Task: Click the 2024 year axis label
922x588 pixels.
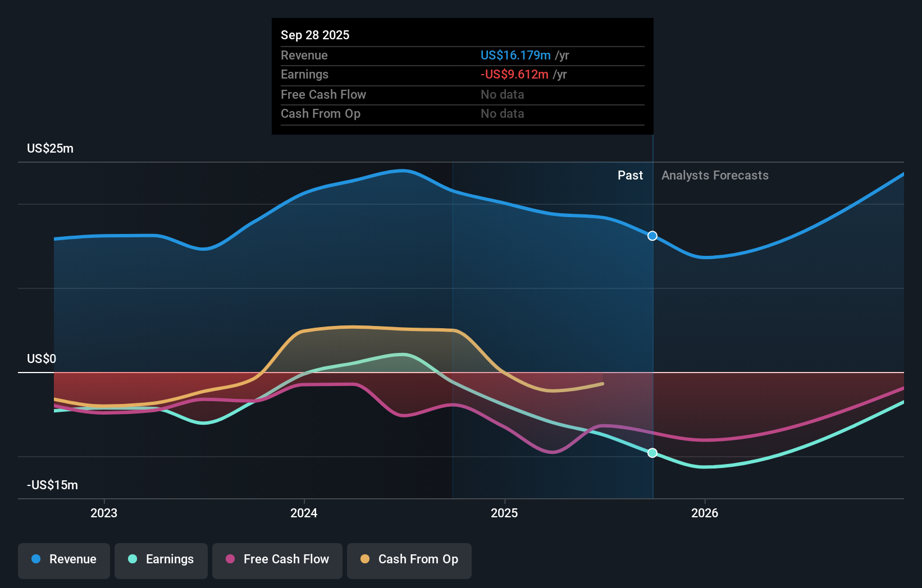Action: [304, 512]
